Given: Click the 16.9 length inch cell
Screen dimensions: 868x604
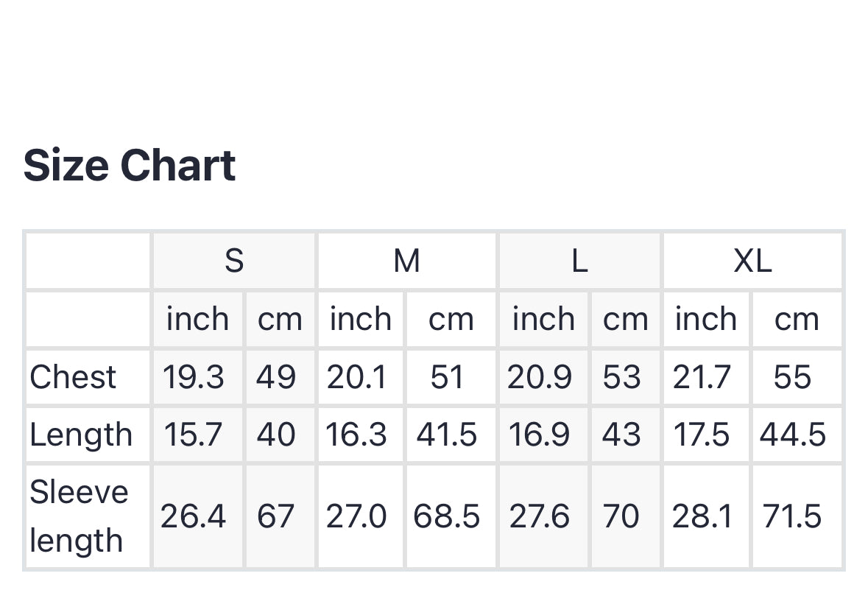Looking at the screenshot, I should [539, 435].
